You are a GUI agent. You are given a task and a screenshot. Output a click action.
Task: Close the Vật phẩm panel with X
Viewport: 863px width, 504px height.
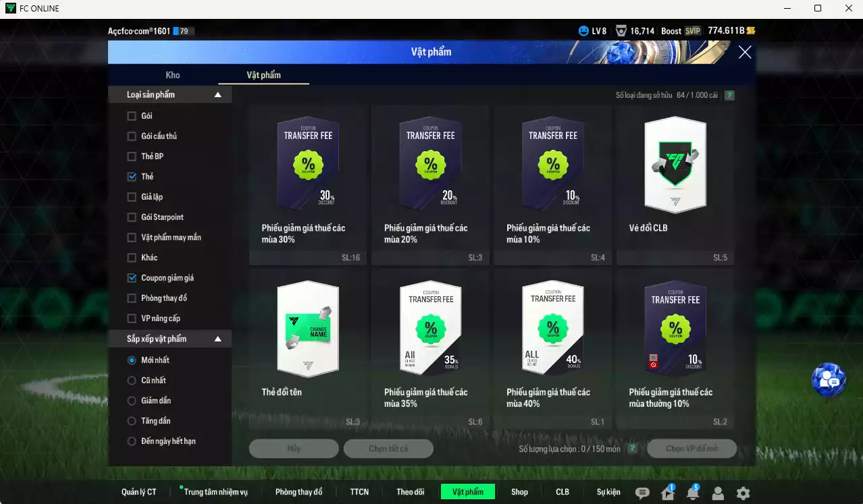745,52
